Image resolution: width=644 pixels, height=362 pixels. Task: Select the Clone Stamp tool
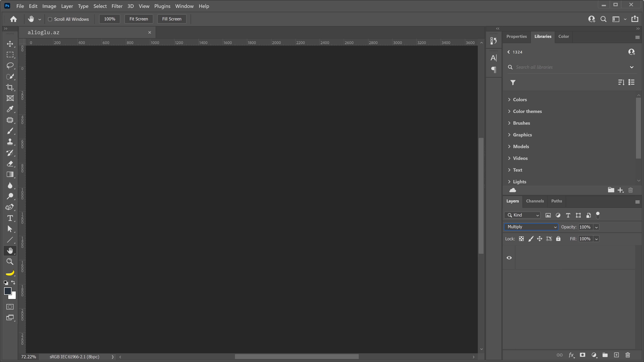(10, 142)
